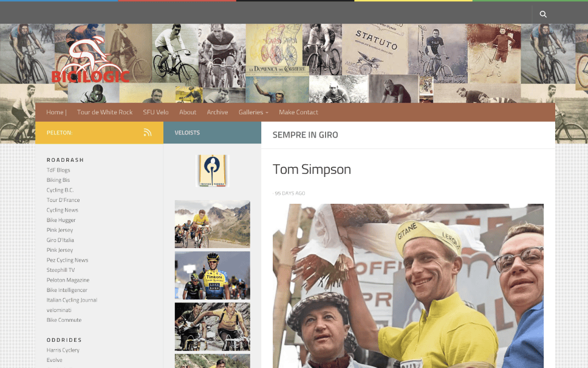Open the search magnifier icon
The width and height of the screenshot is (588, 368).
coord(543,14)
